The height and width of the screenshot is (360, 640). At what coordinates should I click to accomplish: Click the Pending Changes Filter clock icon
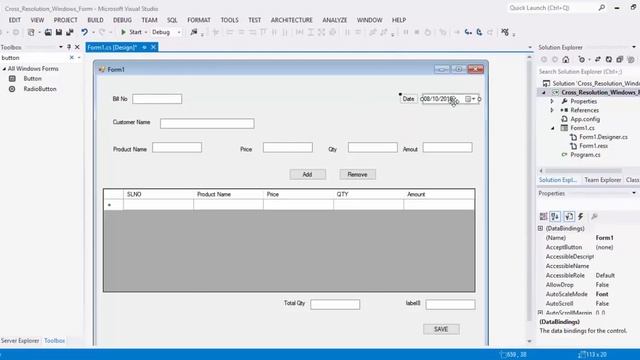581,60
